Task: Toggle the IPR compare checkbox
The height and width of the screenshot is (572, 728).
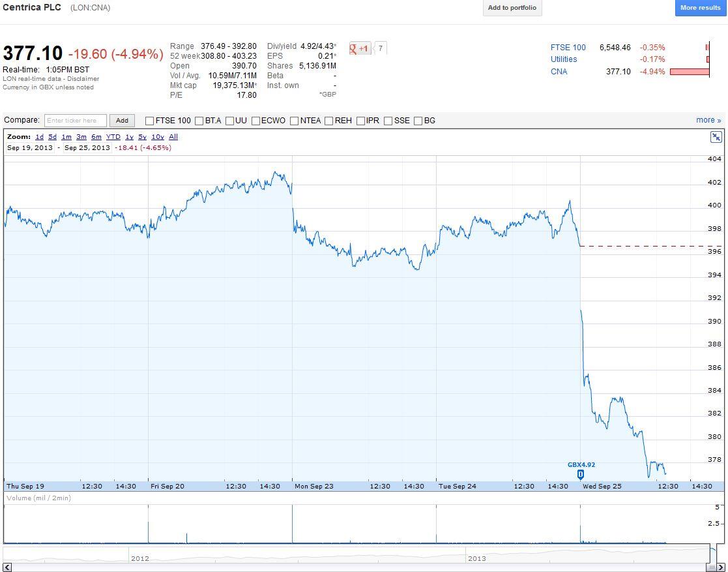Action: click(x=360, y=121)
